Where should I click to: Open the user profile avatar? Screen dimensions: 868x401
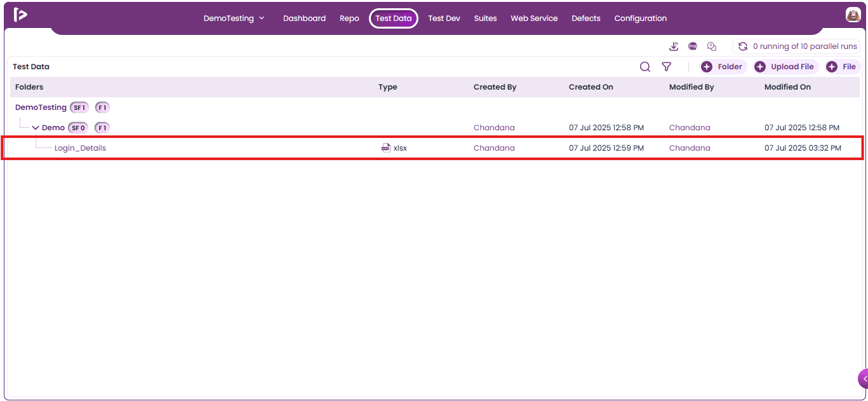tap(853, 15)
